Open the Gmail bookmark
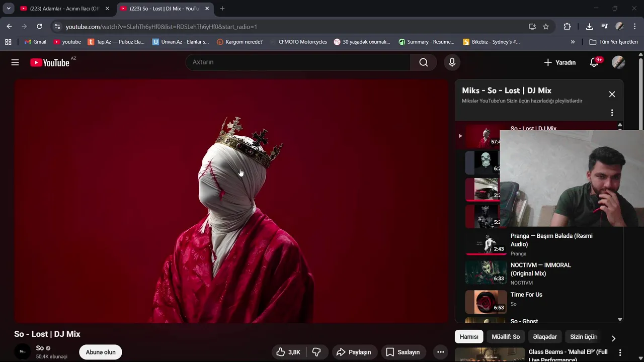 click(35, 42)
